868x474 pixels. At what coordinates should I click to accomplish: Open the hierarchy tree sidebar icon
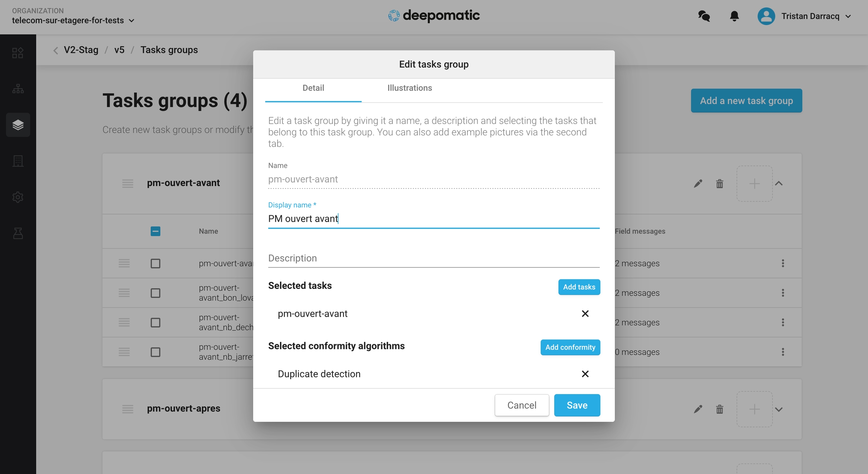(18, 89)
